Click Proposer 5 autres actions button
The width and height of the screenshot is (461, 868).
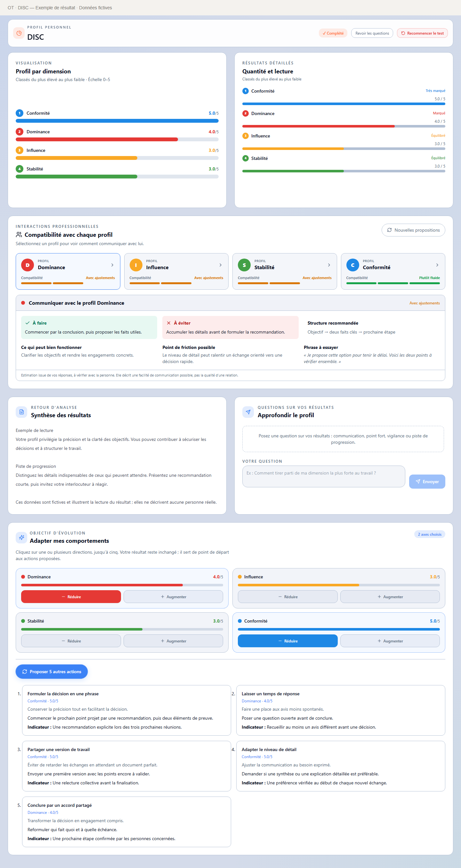52,672
